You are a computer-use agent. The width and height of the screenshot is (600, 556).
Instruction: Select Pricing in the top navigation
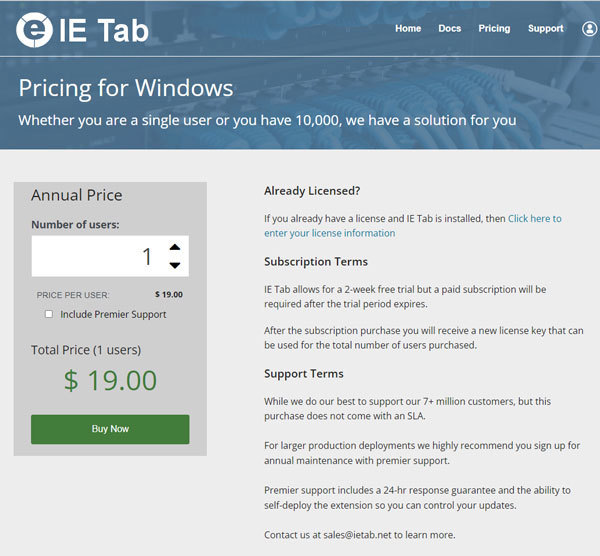(x=494, y=29)
